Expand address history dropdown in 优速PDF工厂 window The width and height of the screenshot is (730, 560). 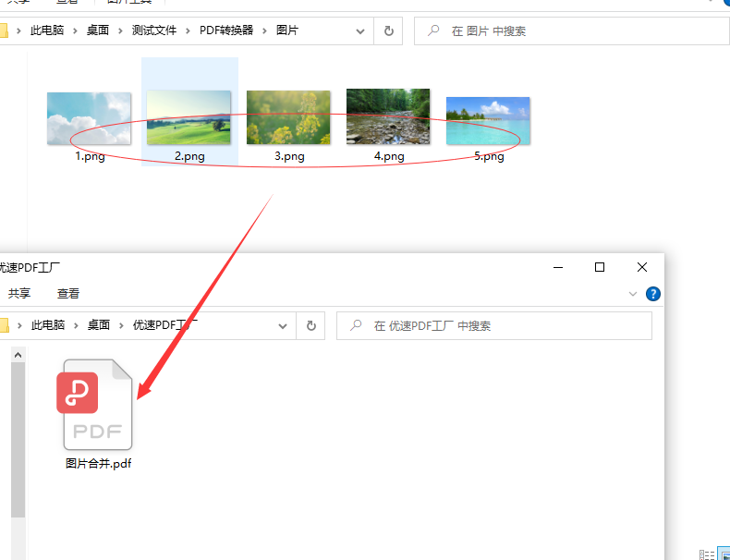click(282, 326)
